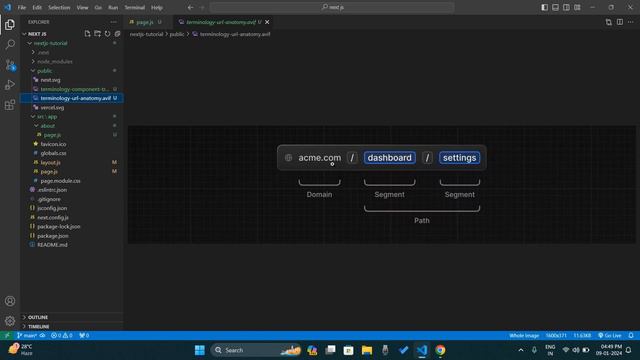Toggle the primary side bar layout icon
640x360 pixels.
544,7
